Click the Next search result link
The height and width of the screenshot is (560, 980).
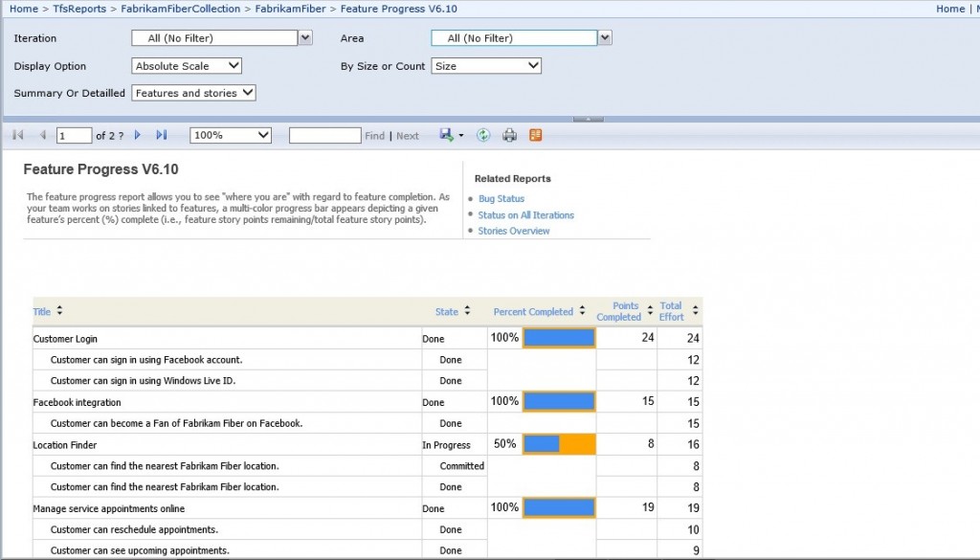(x=408, y=136)
